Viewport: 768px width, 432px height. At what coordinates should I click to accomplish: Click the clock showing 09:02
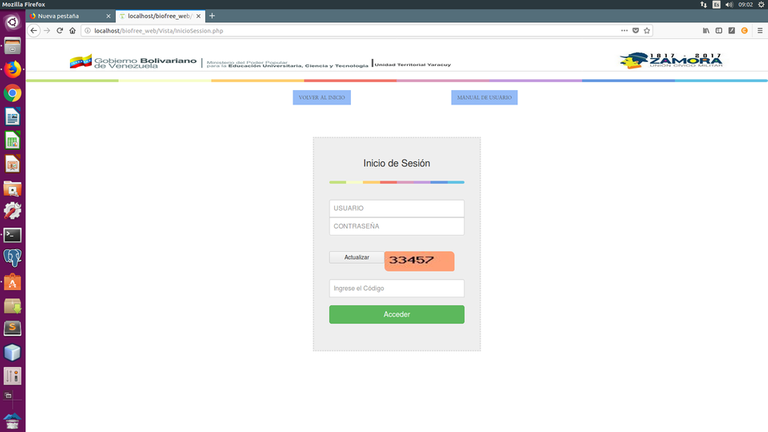pyautogui.click(x=745, y=4)
